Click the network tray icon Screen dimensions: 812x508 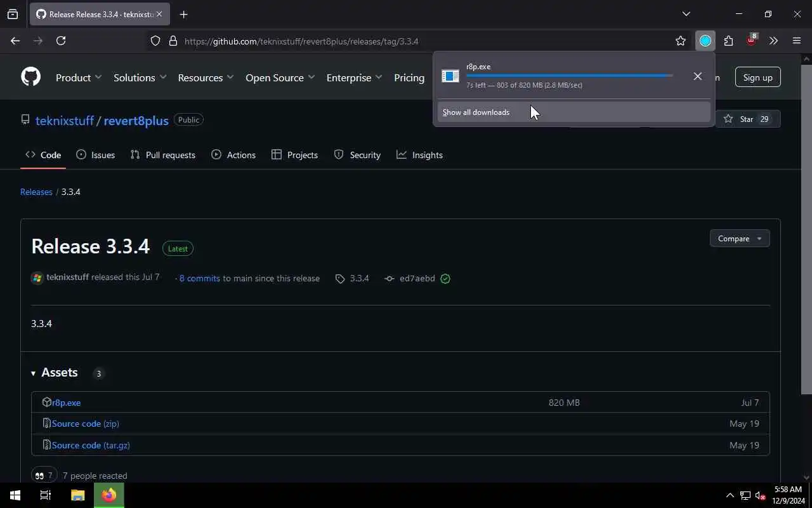coord(745,495)
